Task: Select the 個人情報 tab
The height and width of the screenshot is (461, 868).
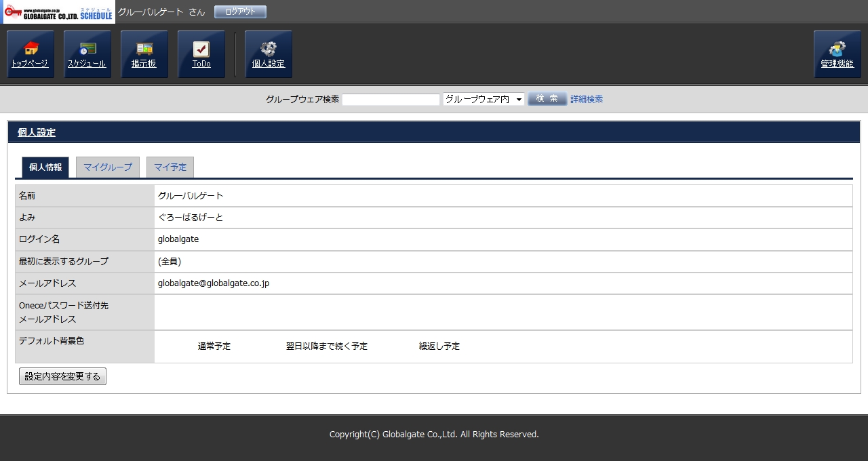Action: tap(45, 167)
